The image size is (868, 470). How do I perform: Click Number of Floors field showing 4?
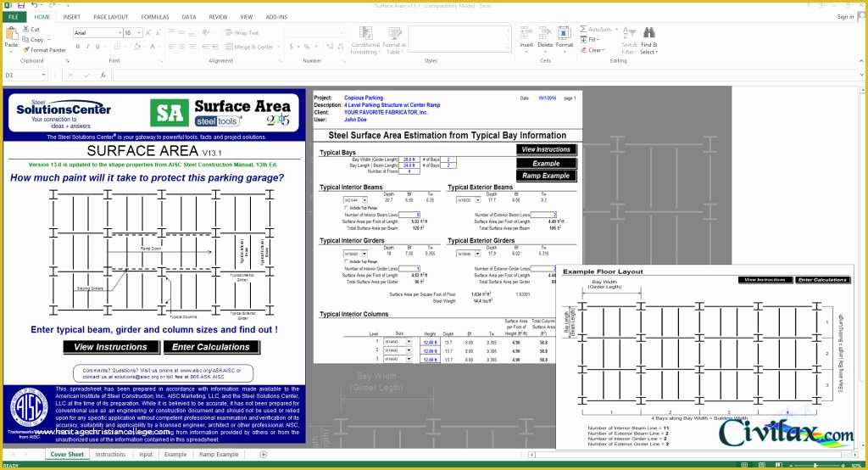coord(409,171)
